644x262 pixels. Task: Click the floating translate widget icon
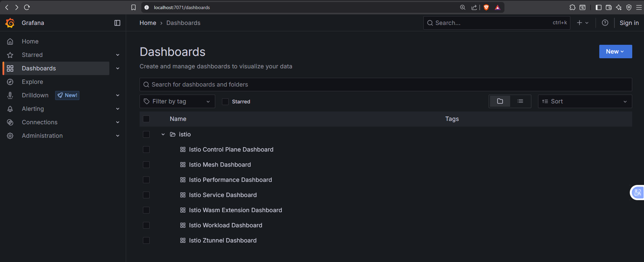637,193
